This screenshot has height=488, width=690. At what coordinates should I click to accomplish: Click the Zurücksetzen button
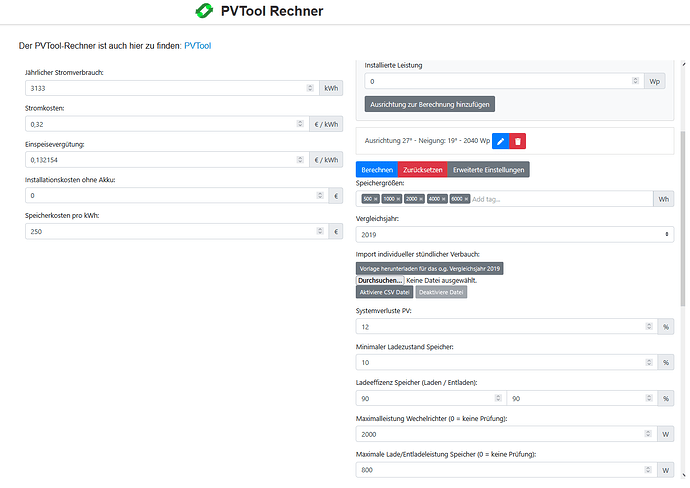coord(422,170)
